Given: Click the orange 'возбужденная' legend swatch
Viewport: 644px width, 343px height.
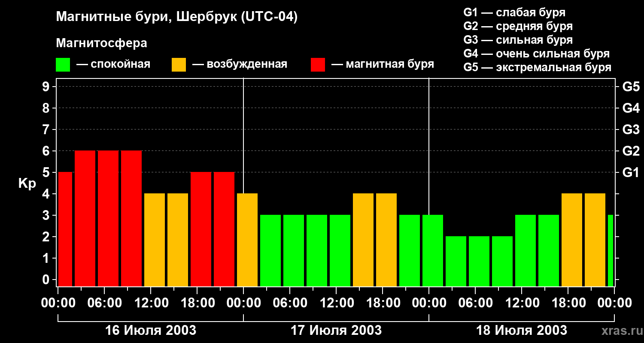Looking at the screenshot, I should [x=179, y=65].
